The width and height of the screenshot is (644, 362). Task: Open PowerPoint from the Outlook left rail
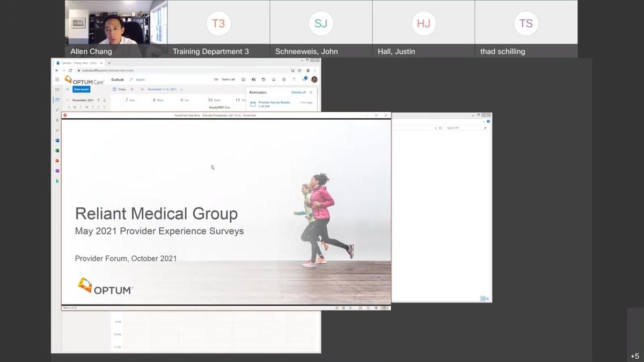coord(57,161)
